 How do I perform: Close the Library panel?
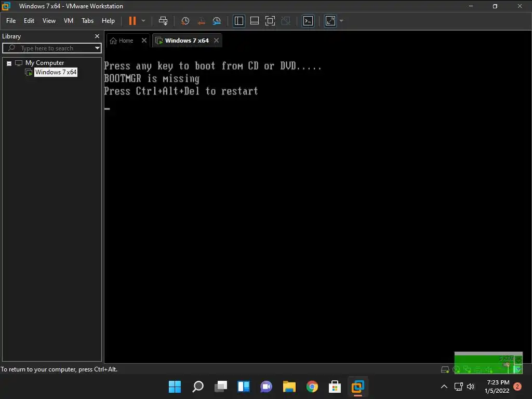[97, 36]
